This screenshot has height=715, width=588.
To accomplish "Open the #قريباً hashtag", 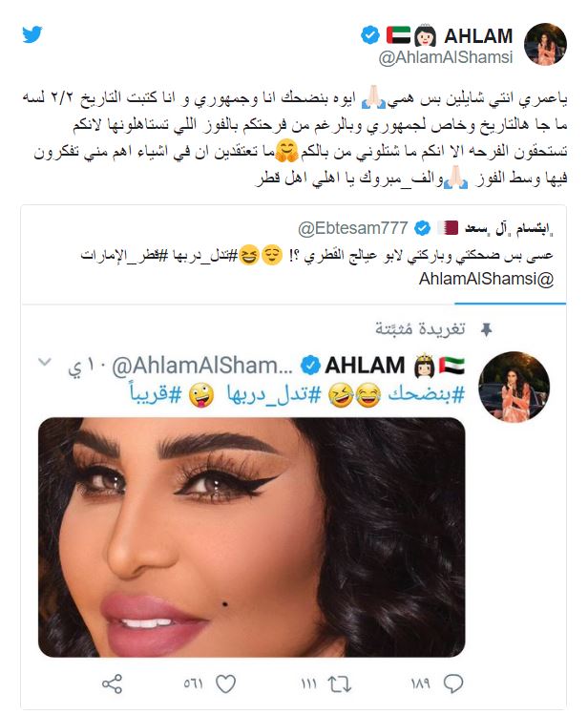I will click(156, 394).
